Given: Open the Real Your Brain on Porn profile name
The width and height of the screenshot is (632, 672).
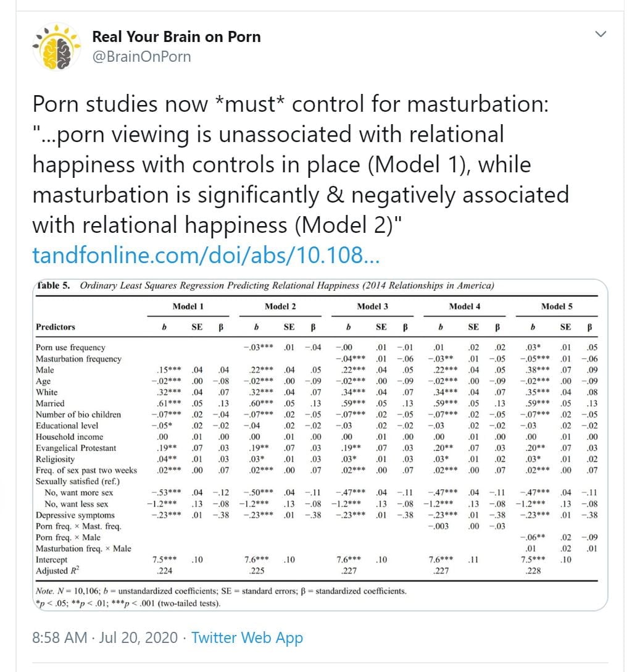Looking at the screenshot, I should point(177,36).
